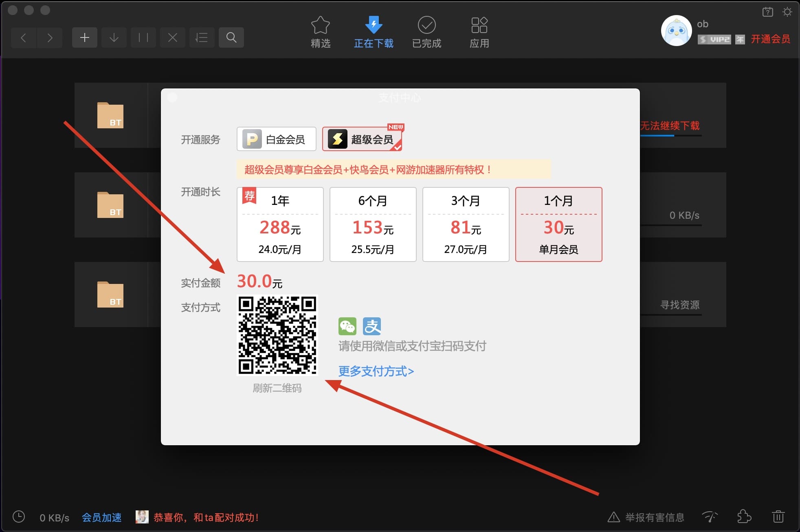This screenshot has height=532, width=800.
Task: Click the plugin puzzle icon at bottom
Action: click(x=744, y=517)
